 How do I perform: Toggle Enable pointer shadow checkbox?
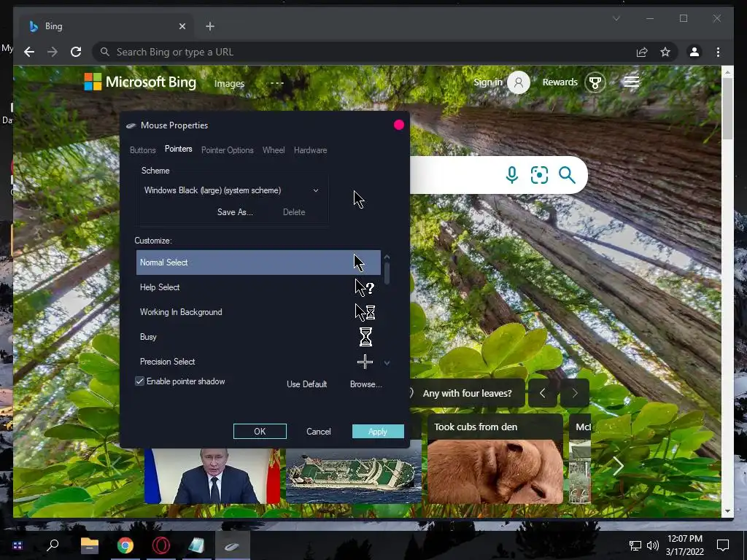tap(139, 381)
